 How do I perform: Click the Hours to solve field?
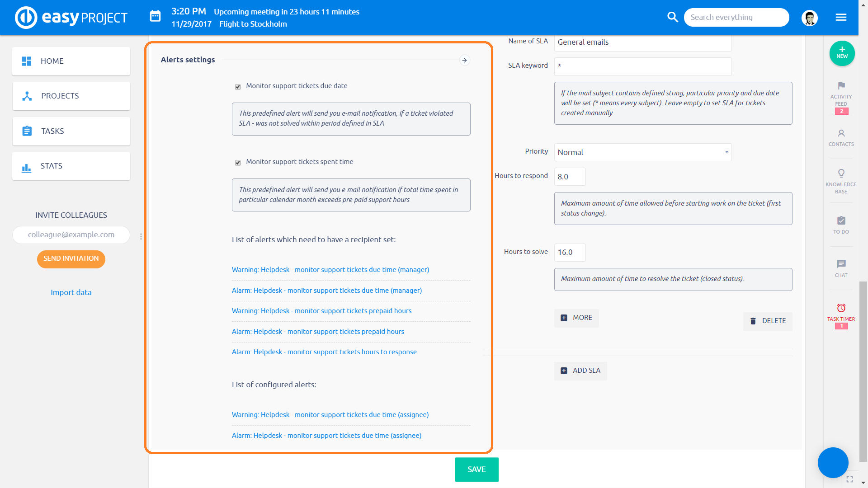(x=570, y=253)
